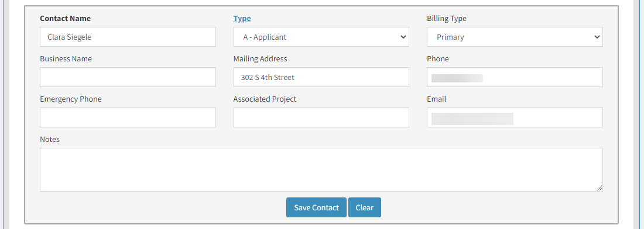Click the Notes textarea resize handle
The image size is (644, 229).
click(x=600, y=188)
